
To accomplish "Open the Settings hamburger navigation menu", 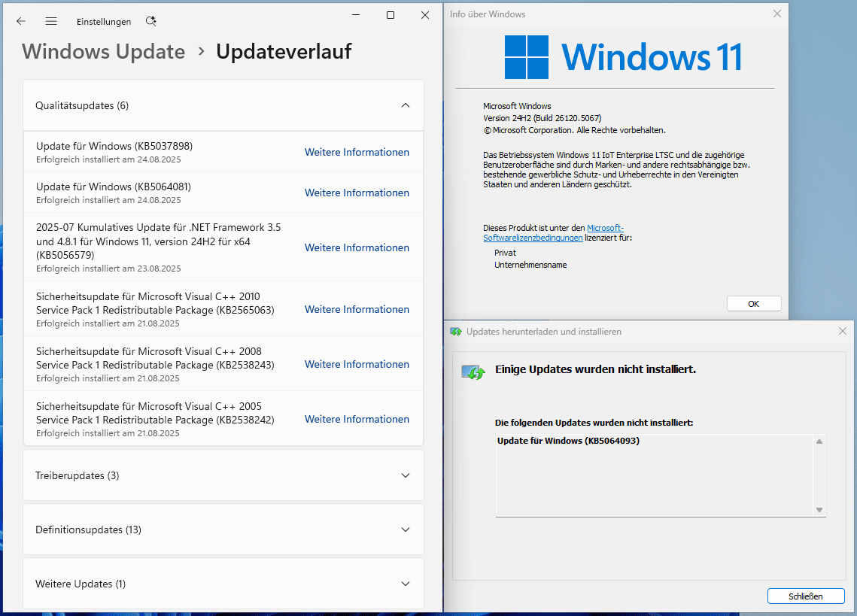I will click(51, 22).
